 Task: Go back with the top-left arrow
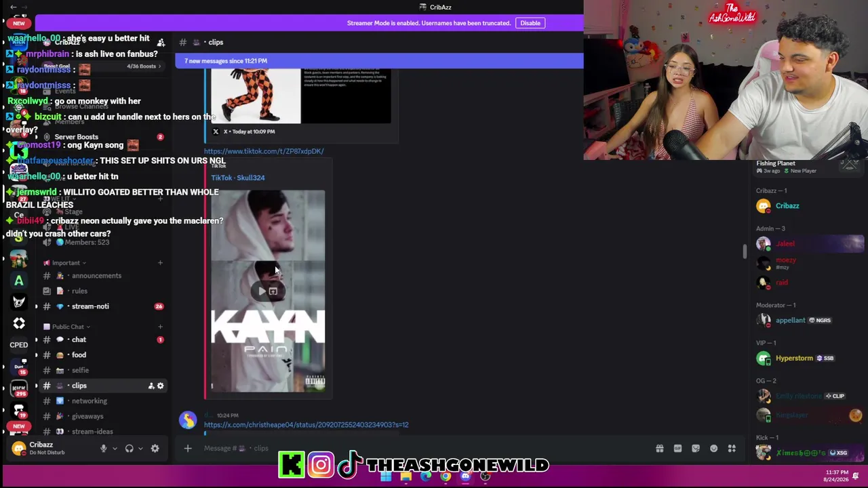[x=14, y=7]
